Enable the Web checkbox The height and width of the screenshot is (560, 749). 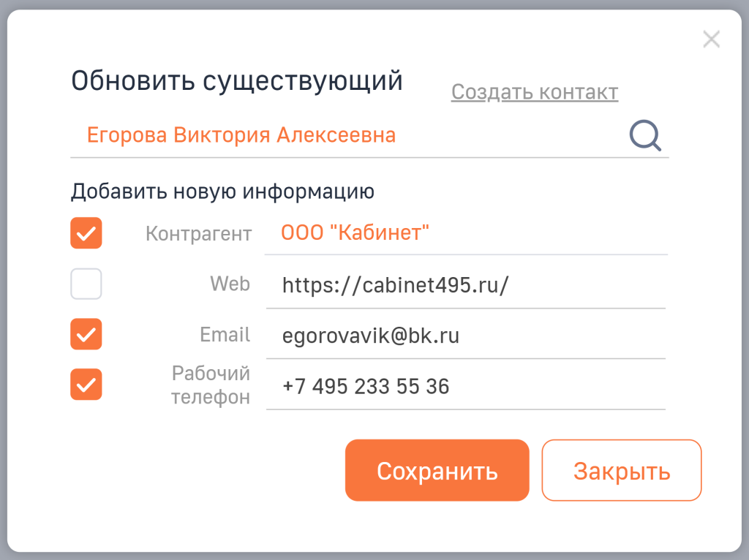[x=86, y=284]
